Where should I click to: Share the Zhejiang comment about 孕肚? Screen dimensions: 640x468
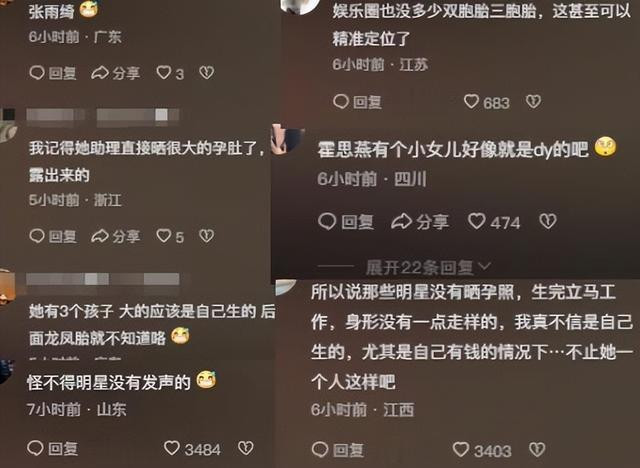pyautogui.click(x=115, y=236)
